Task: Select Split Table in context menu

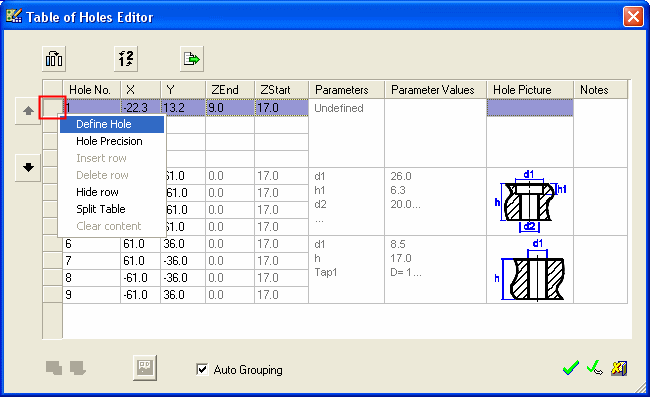Action: click(x=112, y=209)
